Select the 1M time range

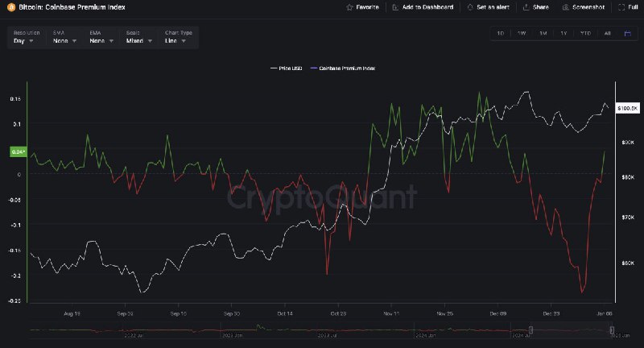tap(543, 33)
